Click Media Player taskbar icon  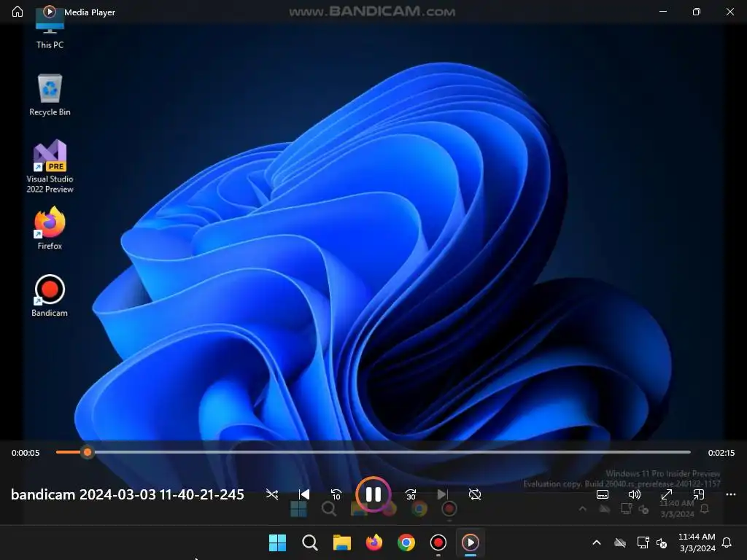pyautogui.click(x=471, y=542)
